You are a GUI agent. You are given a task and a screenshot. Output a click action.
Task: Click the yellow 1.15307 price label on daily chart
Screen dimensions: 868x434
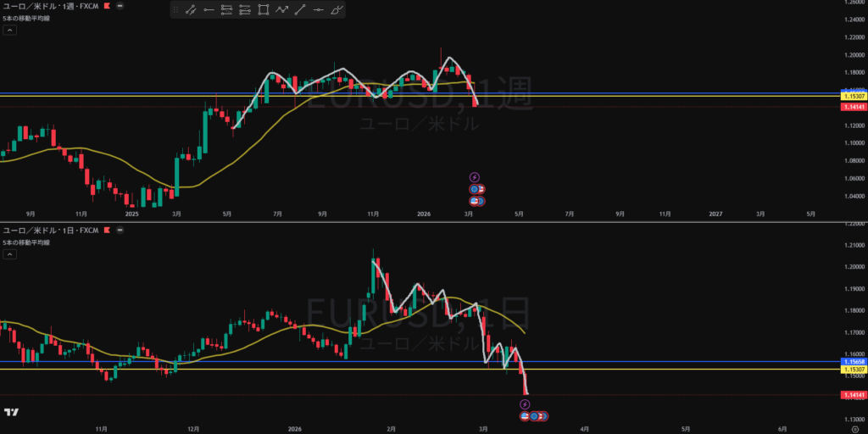(x=853, y=370)
